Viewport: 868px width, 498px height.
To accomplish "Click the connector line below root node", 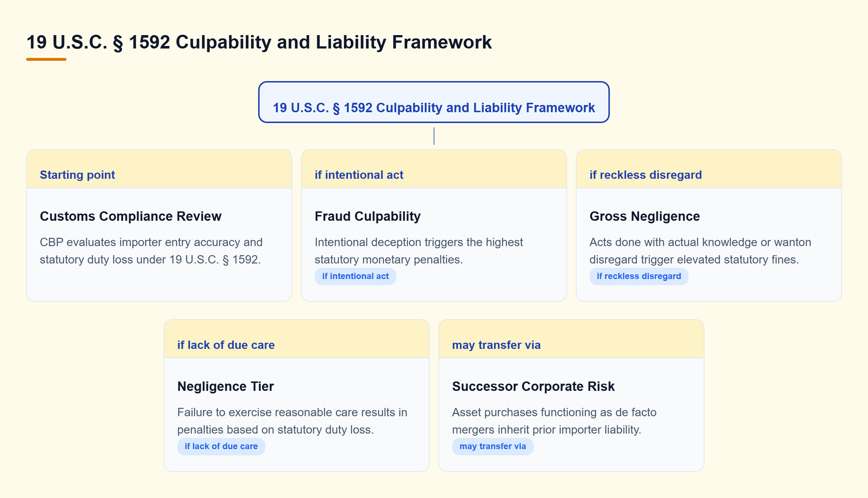I will (x=434, y=136).
